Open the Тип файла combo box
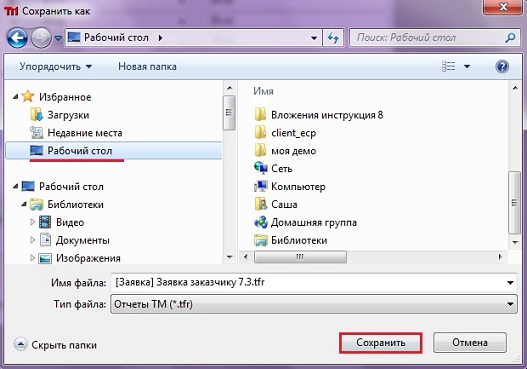 314,304
